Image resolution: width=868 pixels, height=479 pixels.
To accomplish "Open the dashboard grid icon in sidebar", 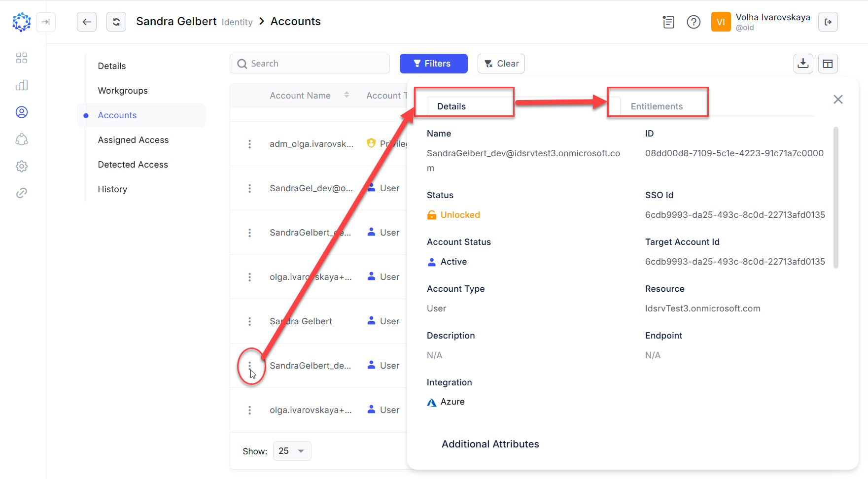I will coord(22,58).
